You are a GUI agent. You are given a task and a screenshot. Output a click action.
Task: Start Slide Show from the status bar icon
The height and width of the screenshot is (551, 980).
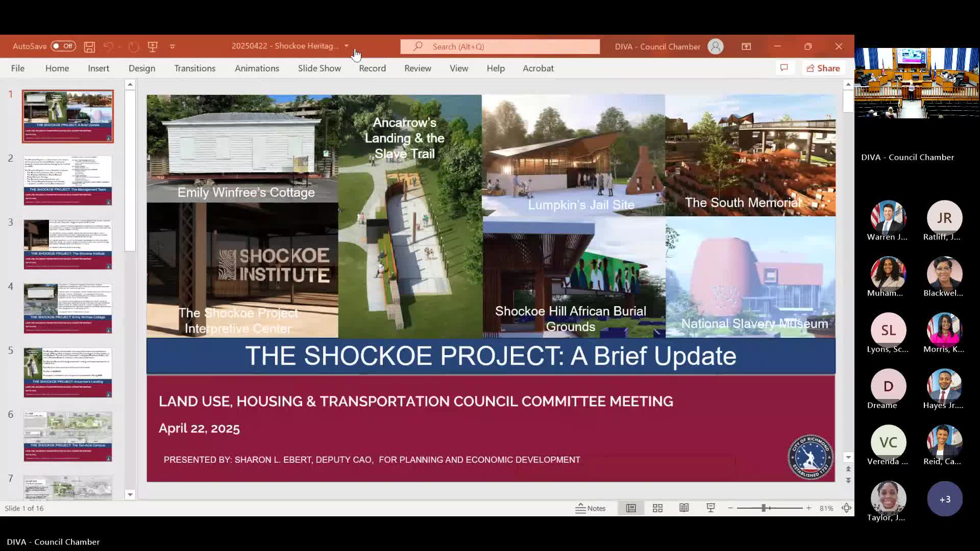click(710, 508)
